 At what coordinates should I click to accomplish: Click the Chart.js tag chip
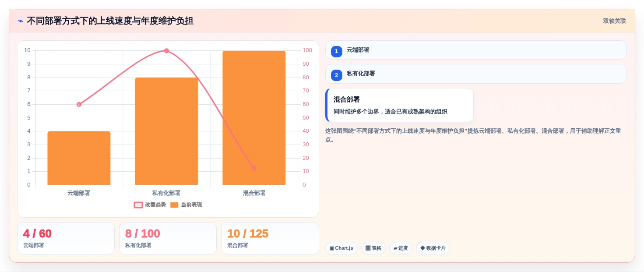coord(341,248)
